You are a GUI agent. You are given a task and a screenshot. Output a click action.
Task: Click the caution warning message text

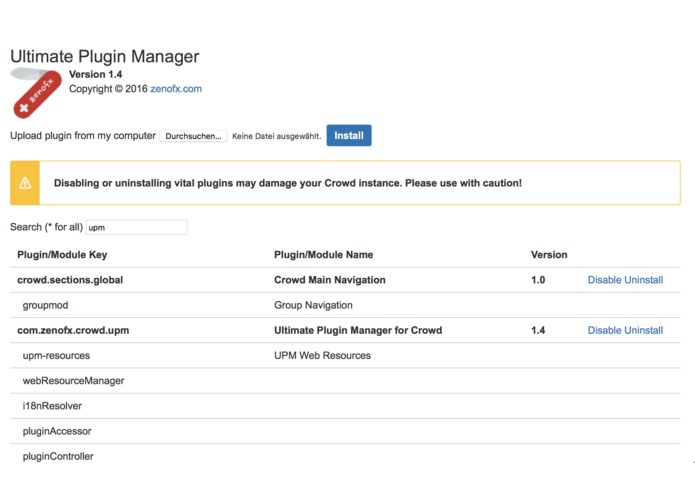pyautogui.click(x=288, y=183)
